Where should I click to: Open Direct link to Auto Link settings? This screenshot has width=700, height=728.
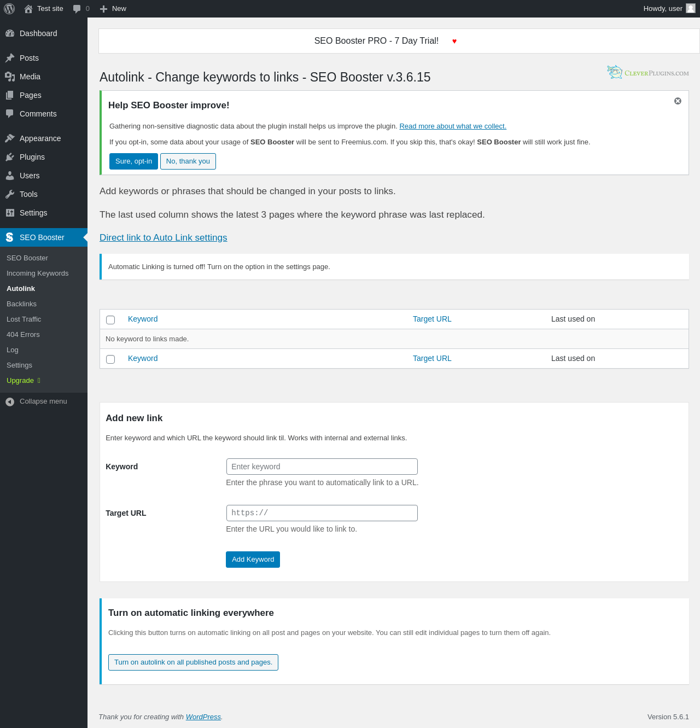[x=164, y=237]
